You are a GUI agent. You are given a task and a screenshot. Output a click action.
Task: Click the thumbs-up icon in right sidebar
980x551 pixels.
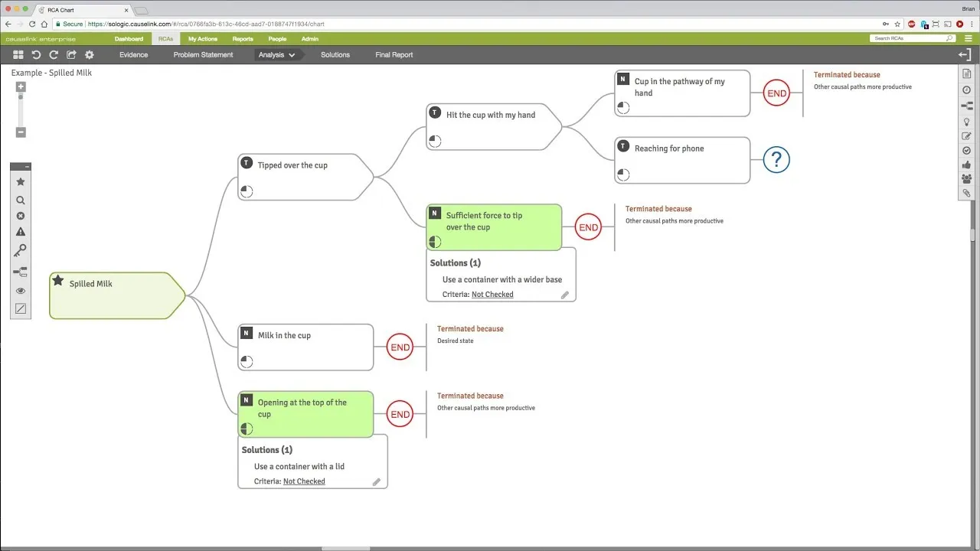(x=967, y=165)
